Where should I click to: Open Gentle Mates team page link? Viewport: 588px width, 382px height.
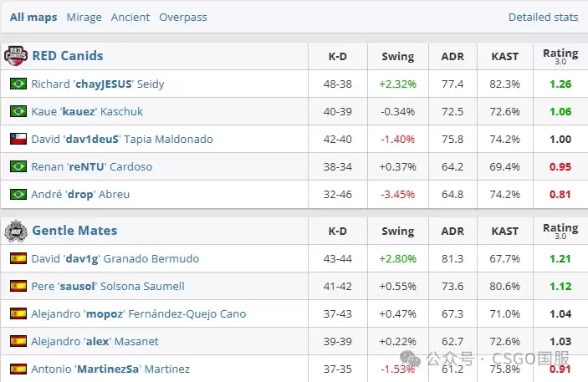click(74, 231)
